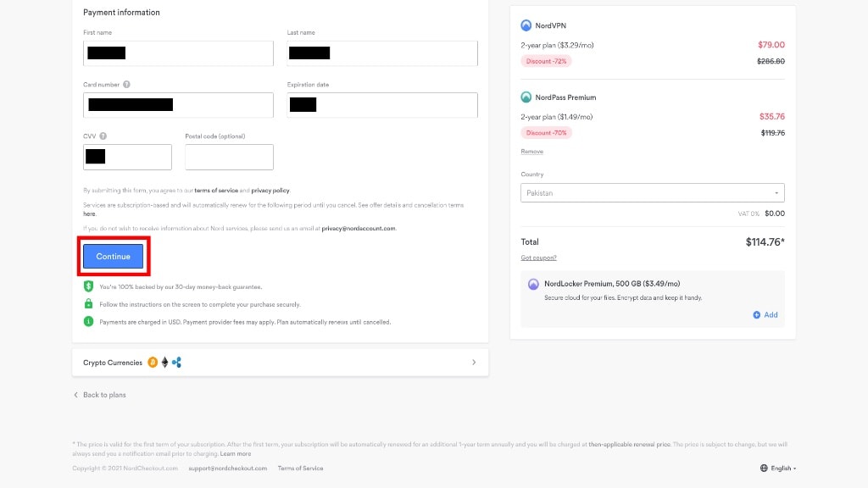Click support@nordcheckout.com email link

click(x=227, y=468)
